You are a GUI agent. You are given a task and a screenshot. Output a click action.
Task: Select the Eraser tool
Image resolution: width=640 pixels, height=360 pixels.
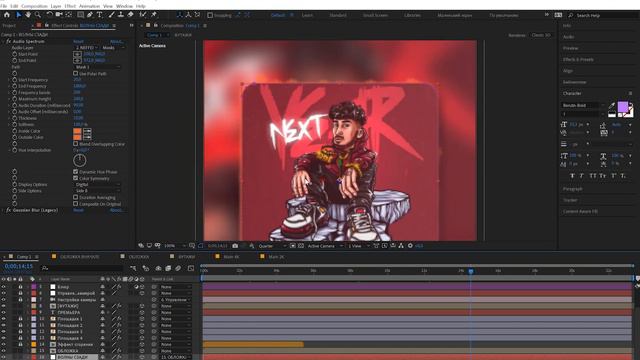131,15
